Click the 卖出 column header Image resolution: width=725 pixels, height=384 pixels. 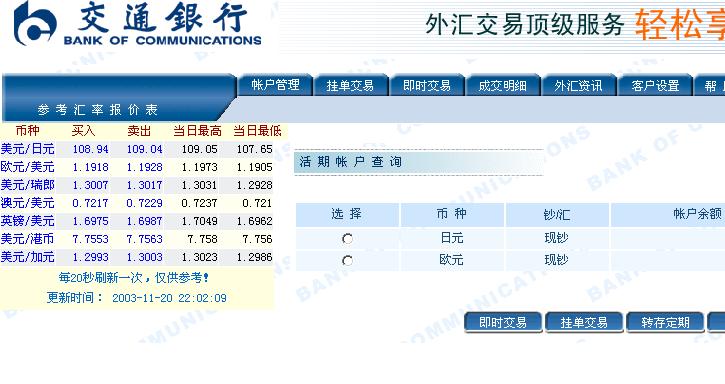pos(139,131)
